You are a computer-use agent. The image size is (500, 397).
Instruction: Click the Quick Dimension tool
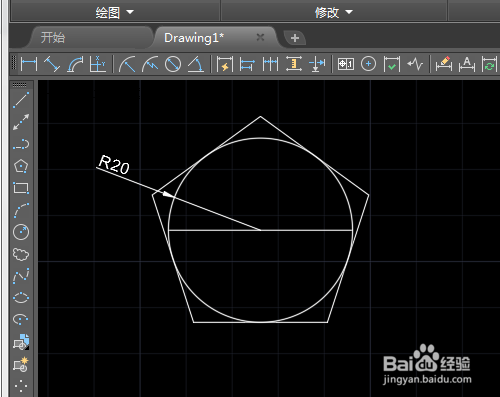[225, 64]
